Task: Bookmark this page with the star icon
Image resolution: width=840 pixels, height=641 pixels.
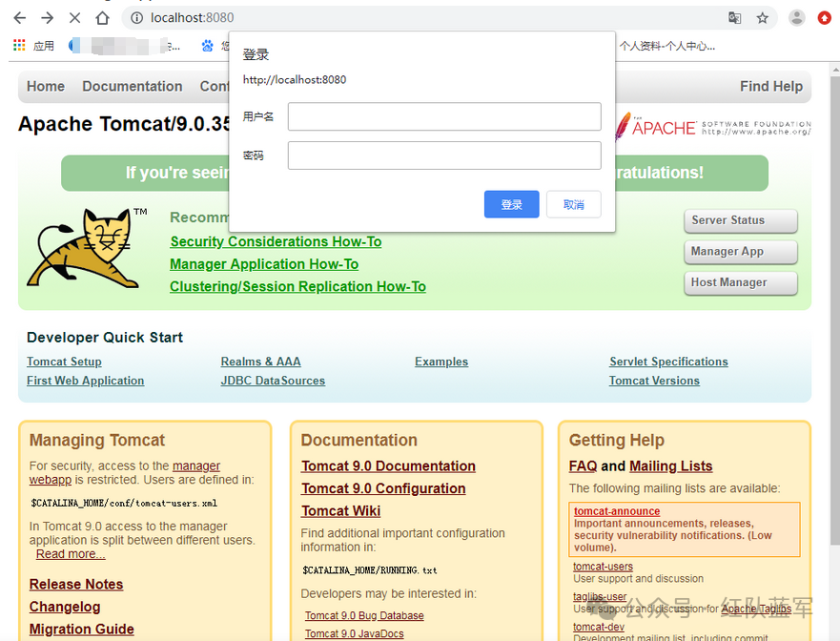Action: tap(763, 18)
